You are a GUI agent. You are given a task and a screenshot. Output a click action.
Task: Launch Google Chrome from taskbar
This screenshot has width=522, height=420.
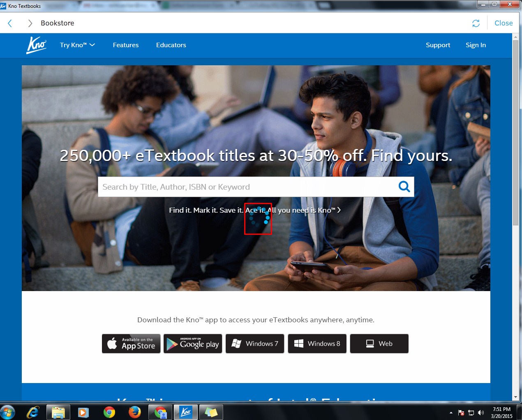(109, 412)
